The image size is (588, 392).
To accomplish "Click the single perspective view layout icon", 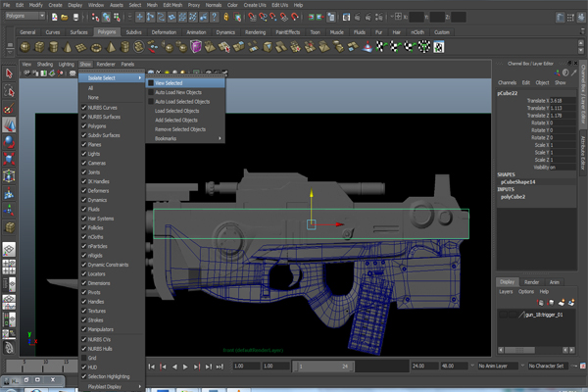I will pyautogui.click(x=9, y=249).
